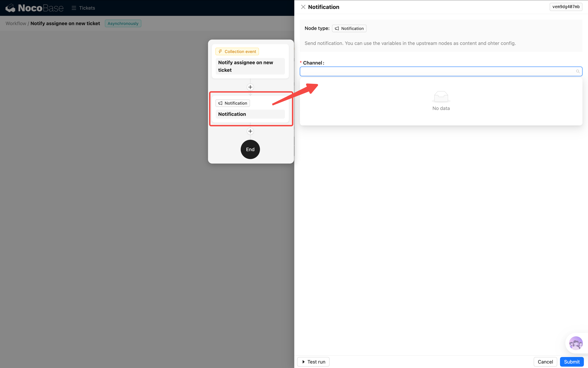Open the Tickets hamburger menu icon
The width and height of the screenshot is (588, 368).
click(x=74, y=8)
